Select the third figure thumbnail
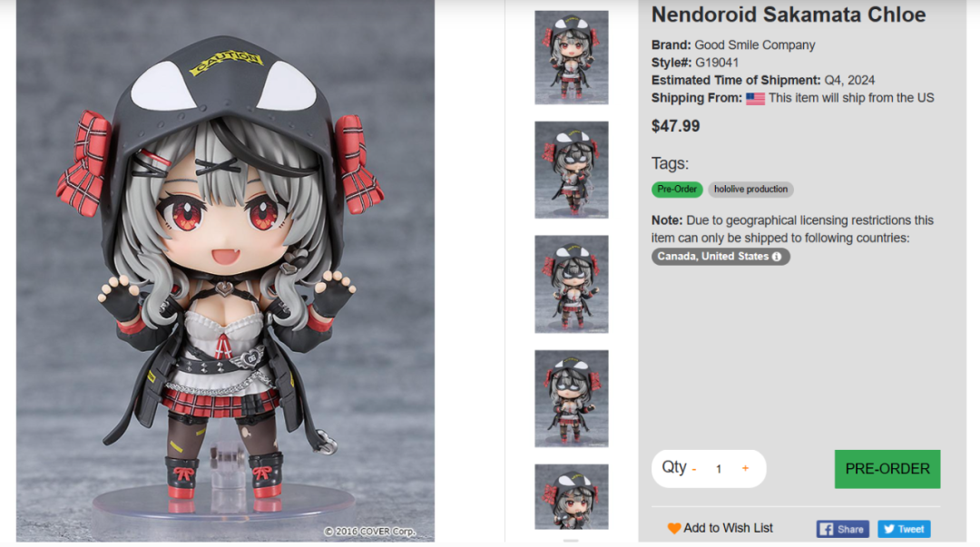Viewport: 980px width, 547px height. pos(572,285)
